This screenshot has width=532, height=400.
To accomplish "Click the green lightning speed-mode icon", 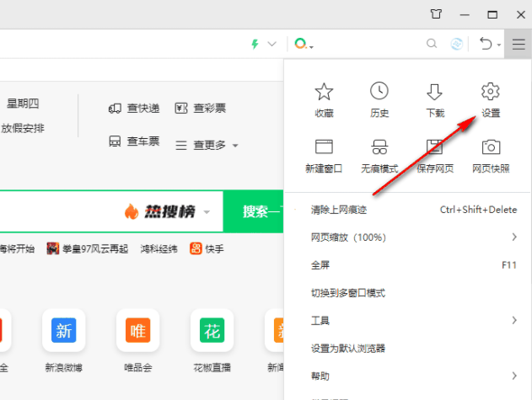I will pos(255,44).
